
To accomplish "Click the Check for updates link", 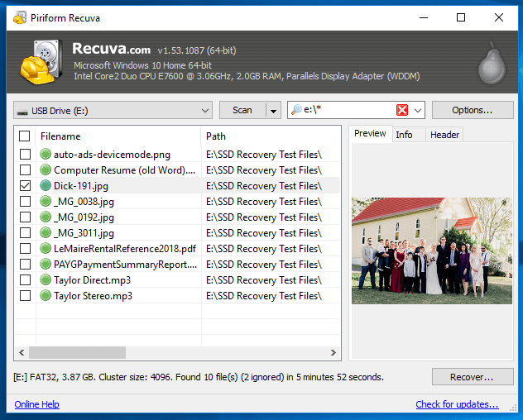I will (x=457, y=404).
